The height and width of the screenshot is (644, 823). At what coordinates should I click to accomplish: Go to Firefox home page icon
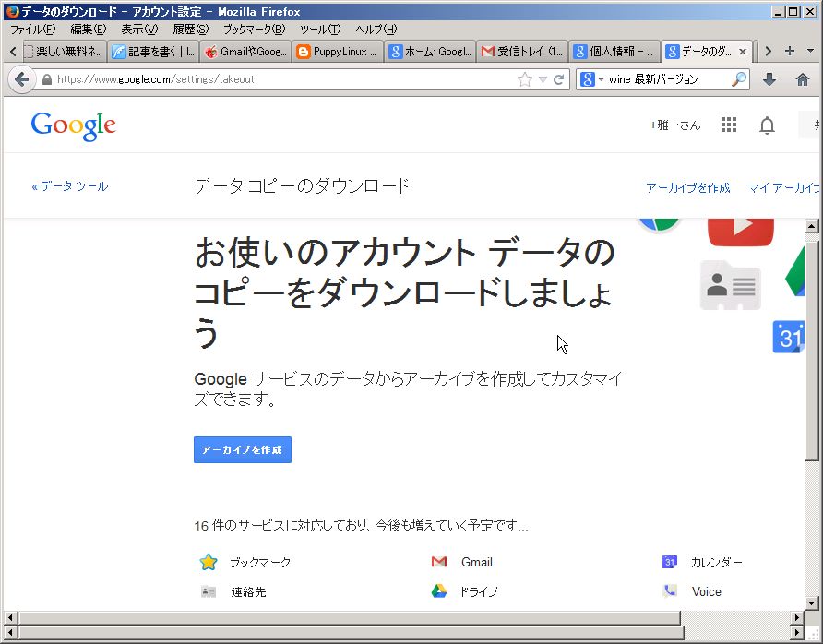tap(802, 79)
